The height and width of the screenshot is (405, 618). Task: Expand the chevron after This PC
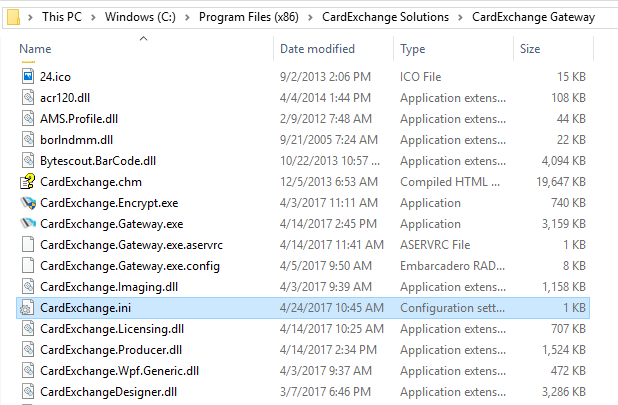click(x=93, y=17)
